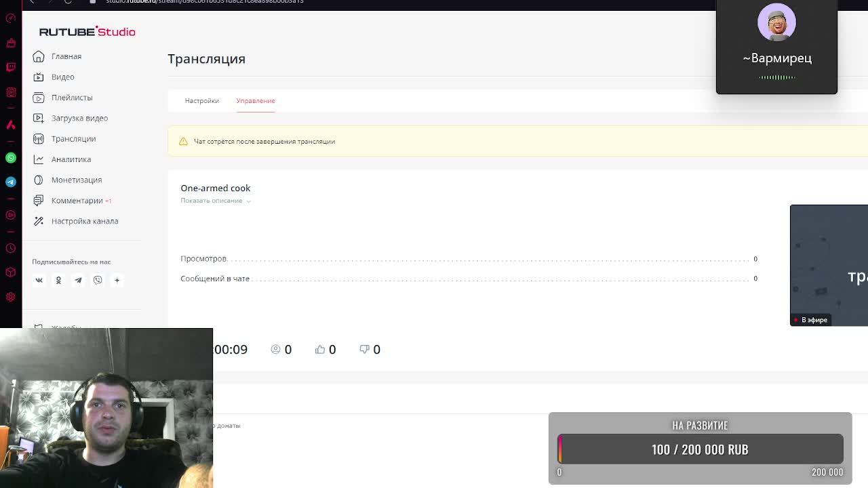Click the warning triangle in chat notice
This screenshot has height=488, width=868.
pyautogui.click(x=183, y=142)
